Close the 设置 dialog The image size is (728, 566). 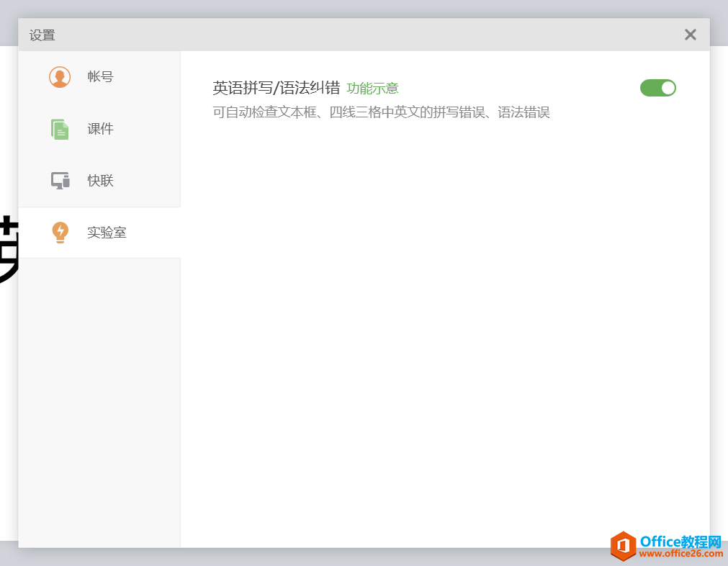(x=691, y=35)
